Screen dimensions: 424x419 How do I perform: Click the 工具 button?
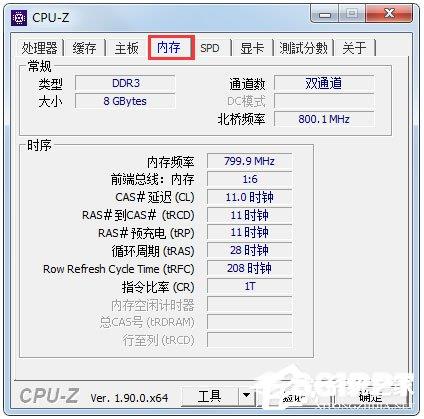click(210, 396)
